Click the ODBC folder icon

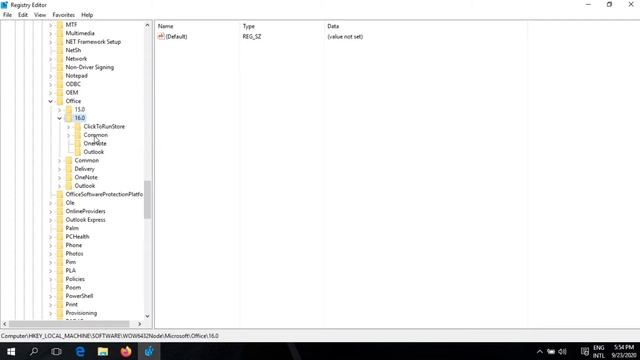pyautogui.click(x=60, y=84)
